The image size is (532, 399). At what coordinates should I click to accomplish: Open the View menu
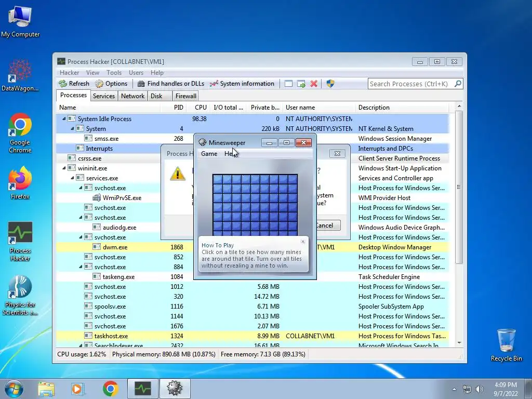(x=92, y=73)
